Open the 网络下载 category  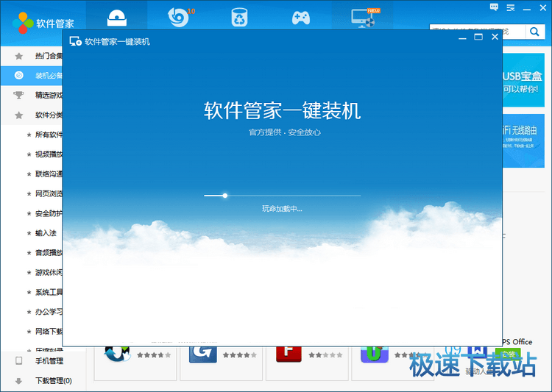[49, 332]
